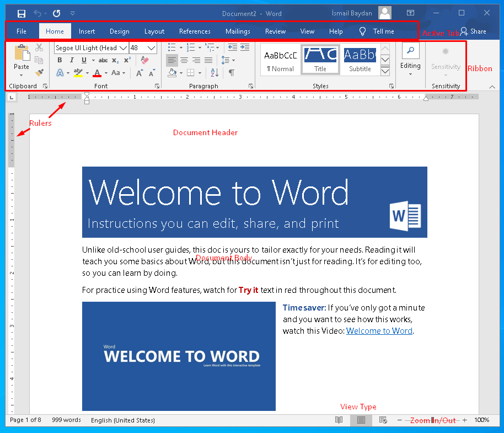Apply the Subtitle style

(360, 60)
